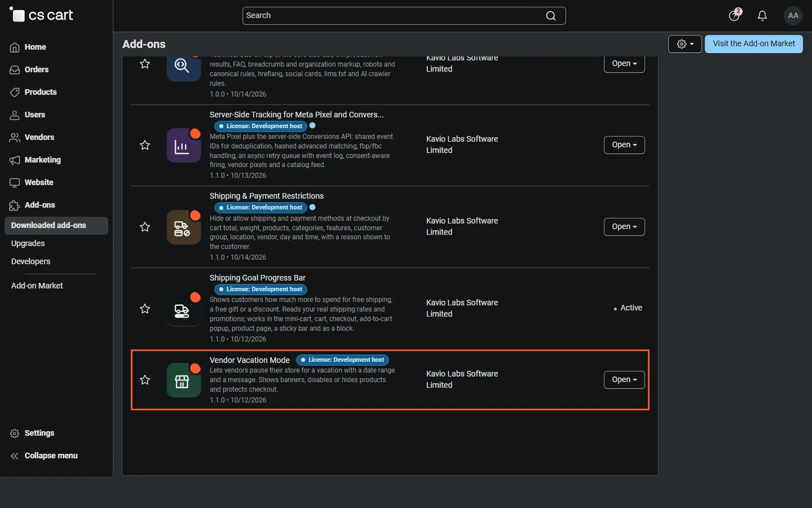812x508 pixels.
Task: Click the Shipping & Payment Restrictions add-on icon
Action: click(x=184, y=227)
